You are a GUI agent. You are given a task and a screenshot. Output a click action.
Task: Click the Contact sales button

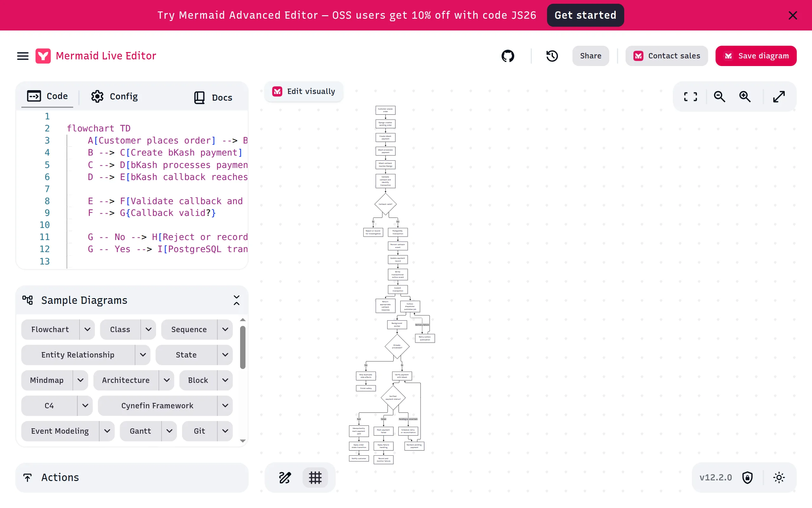(x=667, y=56)
